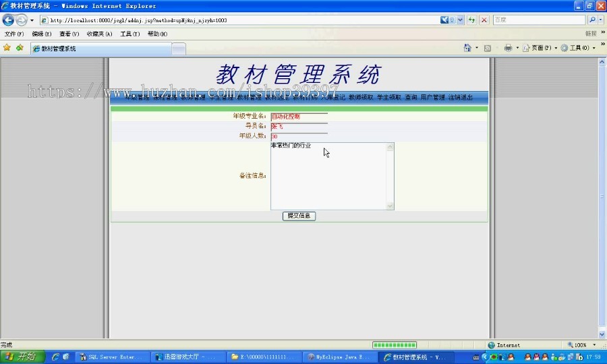The width and height of the screenshot is (607, 364).
Task: Open the 查询 navigation link
Action: coord(411,98)
